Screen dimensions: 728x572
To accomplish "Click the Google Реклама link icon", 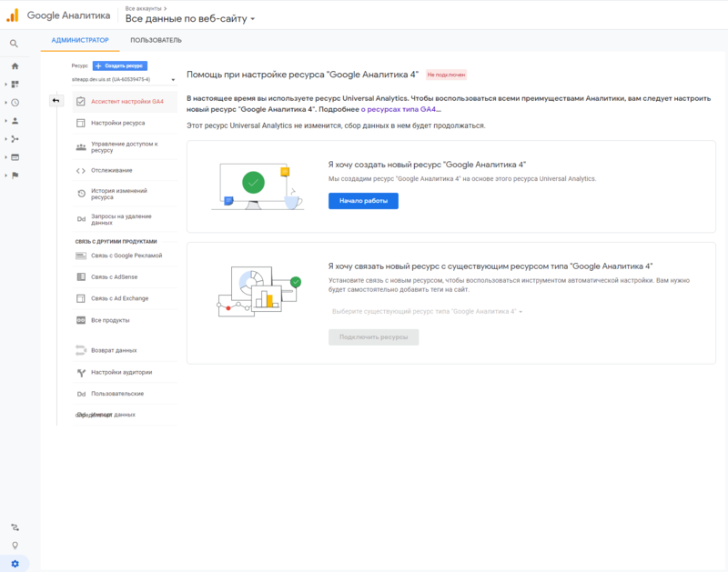I will pyautogui.click(x=81, y=256).
